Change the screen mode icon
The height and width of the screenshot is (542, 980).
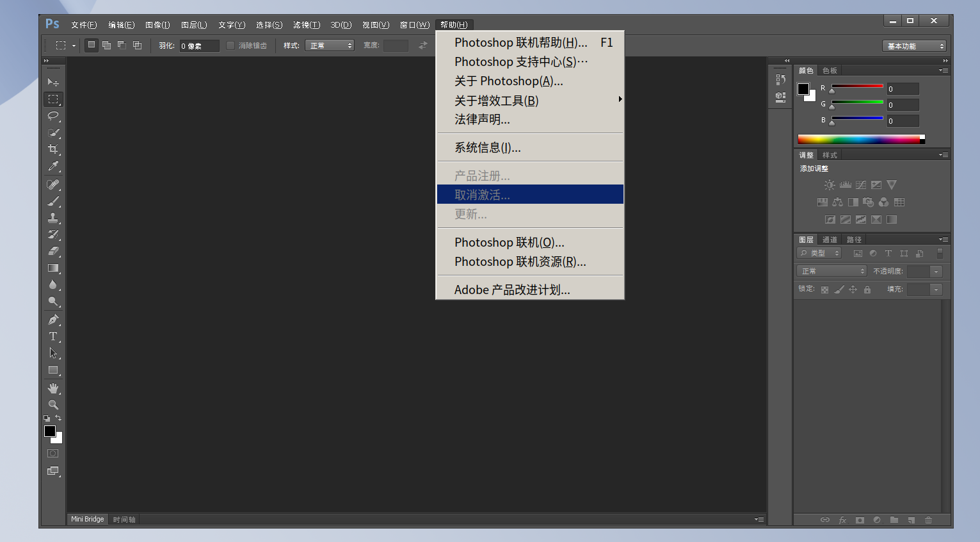tap(53, 471)
